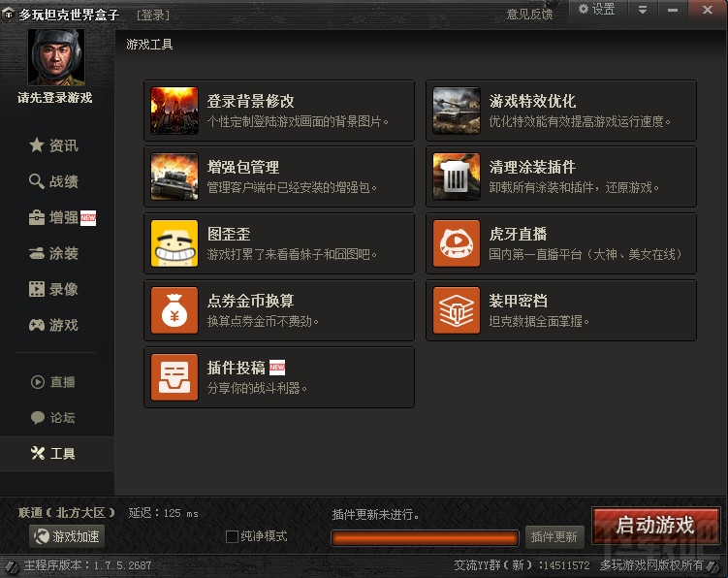This screenshot has height=578, width=728.
Task: Click the 增强包管理 burning tank icon
Action: (174, 177)
